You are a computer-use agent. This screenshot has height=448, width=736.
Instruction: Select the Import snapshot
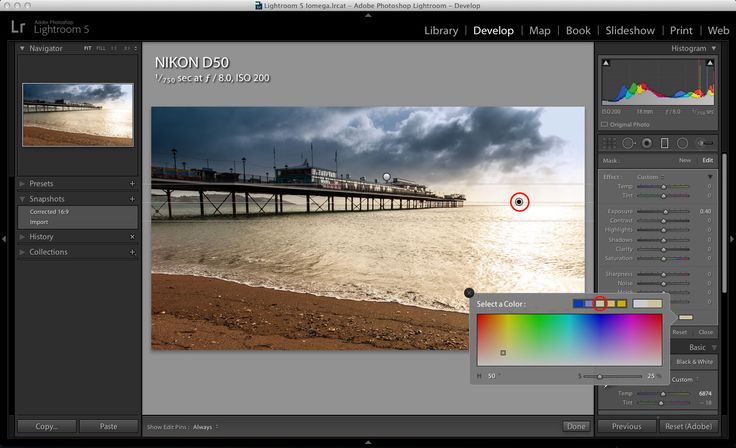[39, 222]
